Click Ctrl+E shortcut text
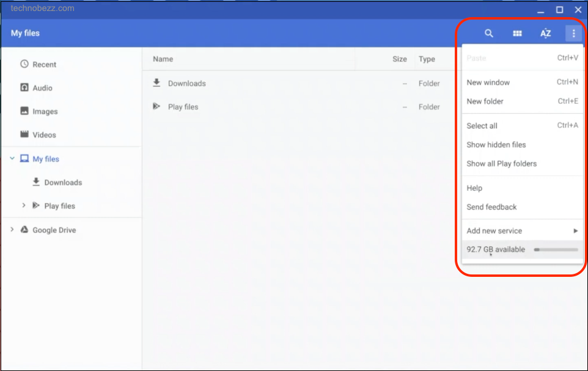This screenshot has width=588, height=371. (x=568, y=101)
